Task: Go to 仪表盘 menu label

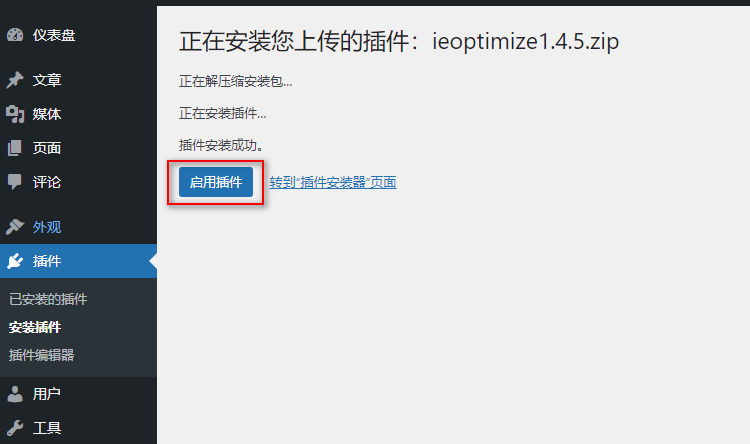Action: pyautogui.click(x=54, y=35)
